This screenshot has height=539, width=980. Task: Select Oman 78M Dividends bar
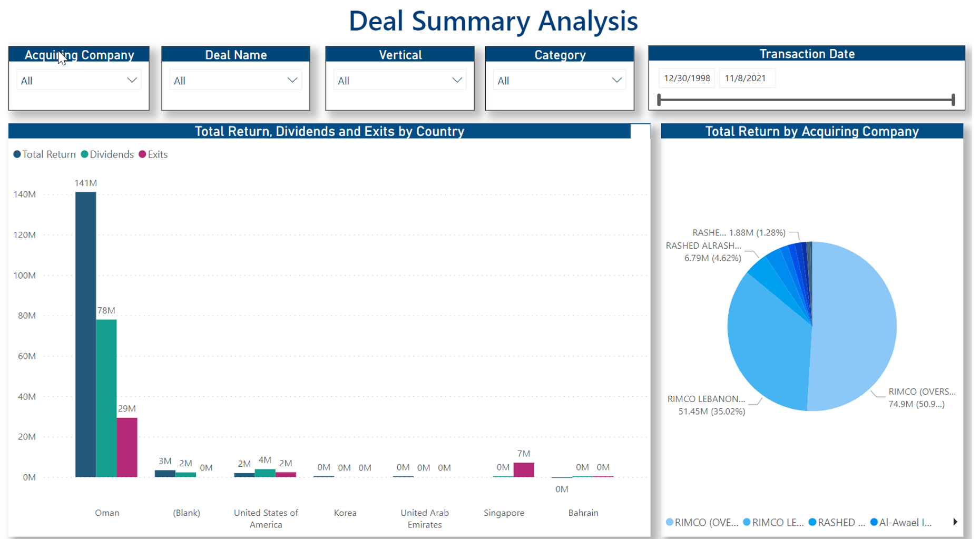click(x=106, y=398)
